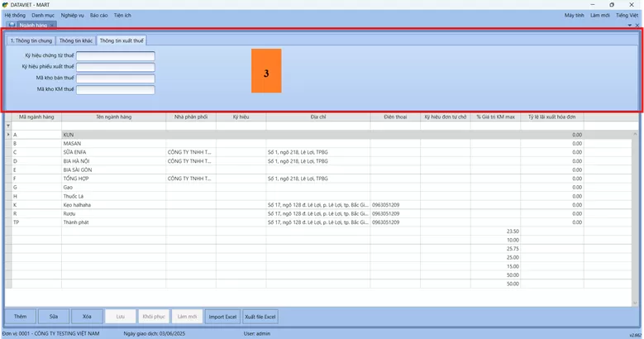
Task: Sort by Nhà phân phối column header
Action: coord(191,117)
